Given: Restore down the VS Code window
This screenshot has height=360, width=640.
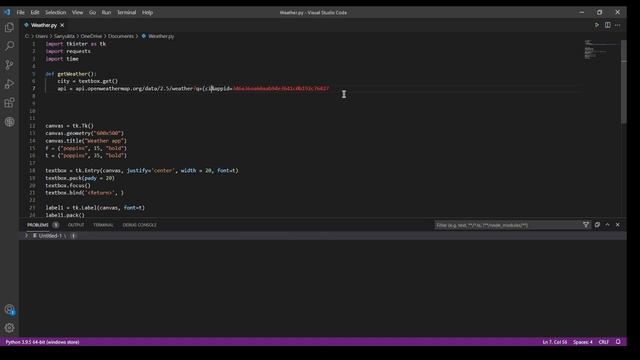Looking at the screenshot, I should click(599, 13).
